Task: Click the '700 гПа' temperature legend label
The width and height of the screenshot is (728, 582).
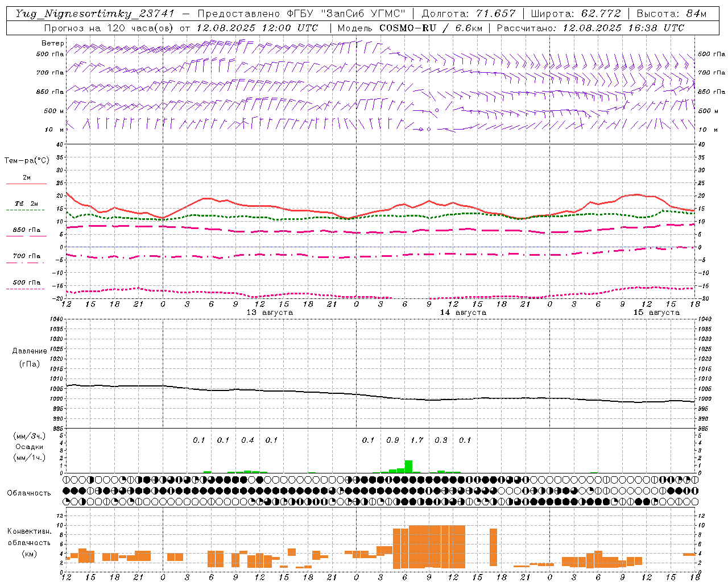Action: tap(27, 256)
